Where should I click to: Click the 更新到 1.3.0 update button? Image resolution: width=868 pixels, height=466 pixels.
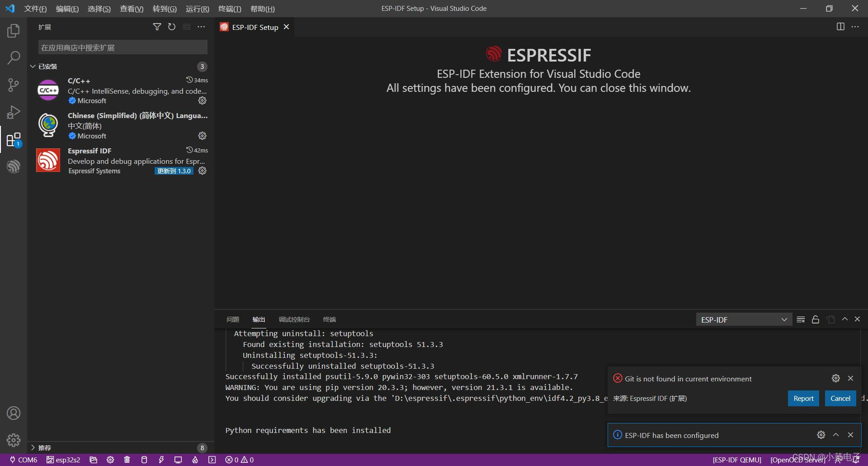click(174, 171)
